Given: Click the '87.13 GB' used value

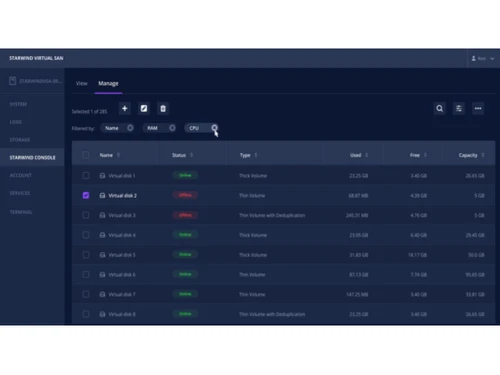Looking at the screenshot, I should click(359, 275).
